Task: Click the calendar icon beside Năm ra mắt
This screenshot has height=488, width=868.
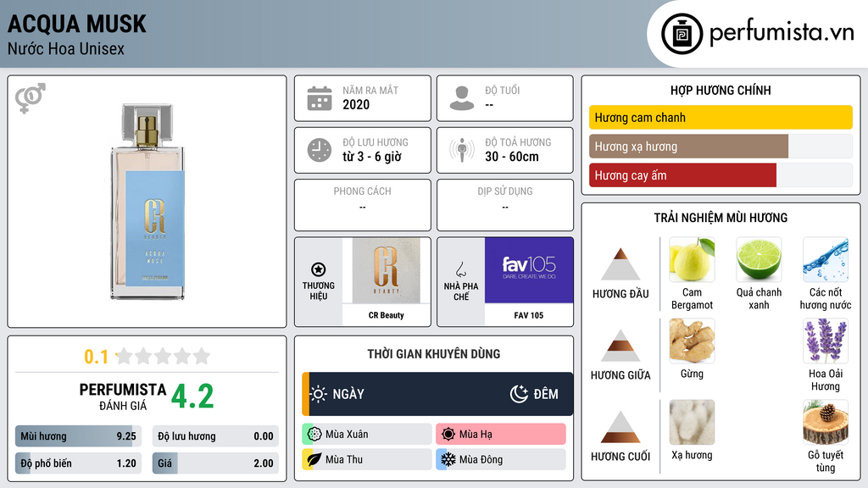Action: pos(320,98)
